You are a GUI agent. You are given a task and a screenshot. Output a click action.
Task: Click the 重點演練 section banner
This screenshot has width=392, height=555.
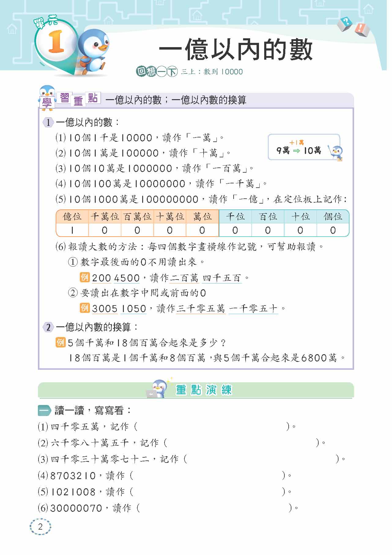pos(196,390)
